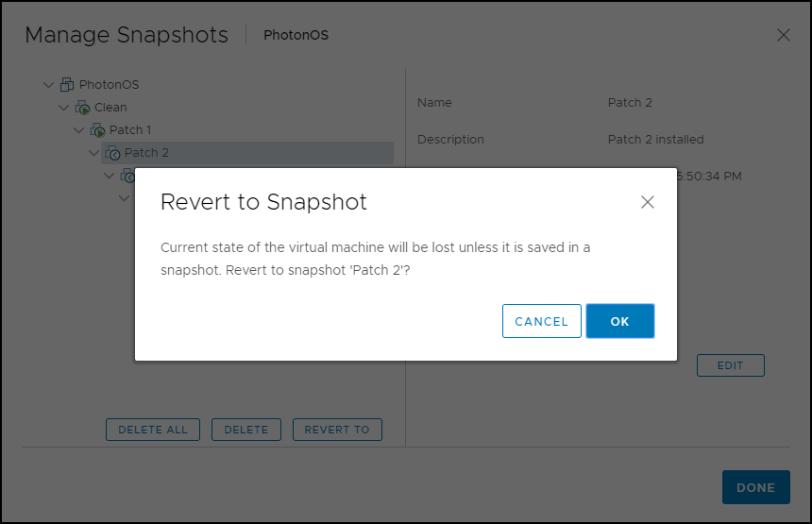Click the Patch 2 snapshot icon
The width and height of the screenshot is (812, 524).
pos(112,153)
